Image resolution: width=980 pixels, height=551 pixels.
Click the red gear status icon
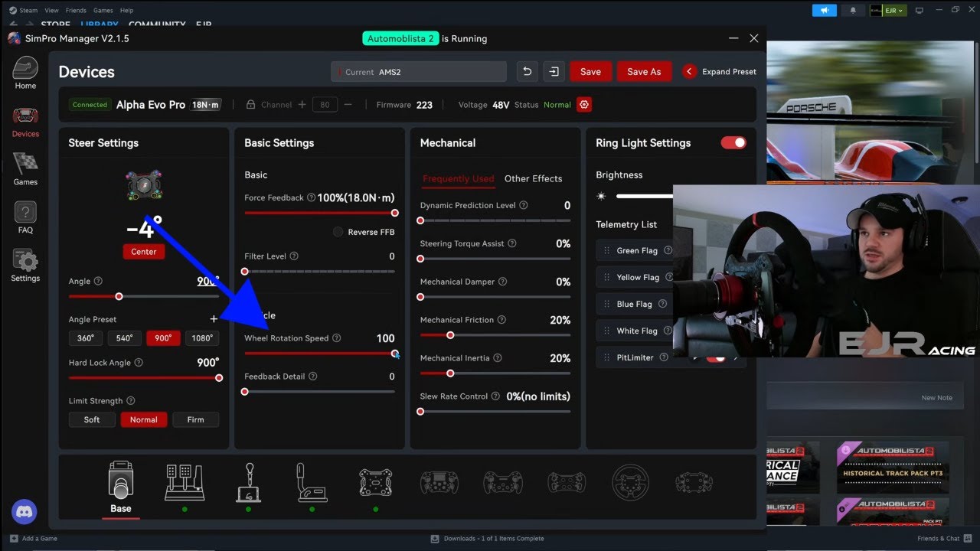click(585, 105)
